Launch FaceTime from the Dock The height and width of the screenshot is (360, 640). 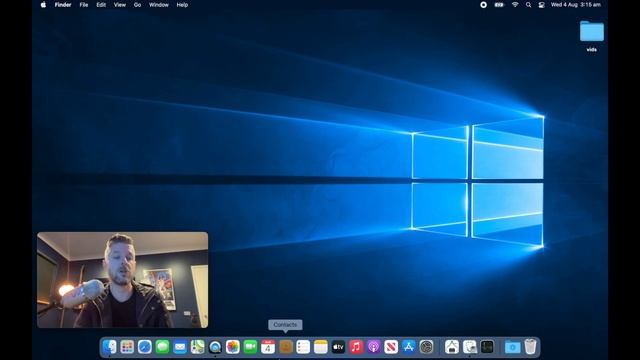click(250, 347)
